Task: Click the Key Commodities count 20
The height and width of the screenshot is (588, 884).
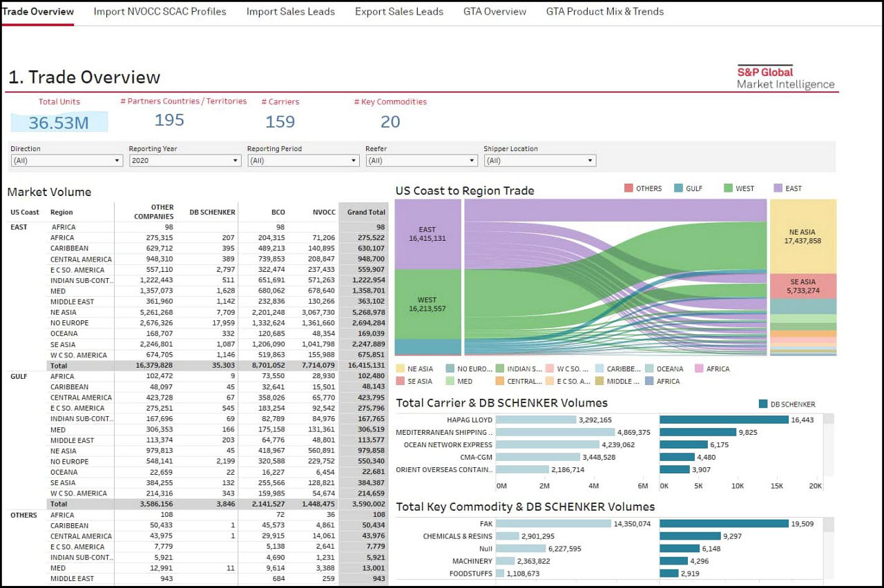Action: click(390, 122)
